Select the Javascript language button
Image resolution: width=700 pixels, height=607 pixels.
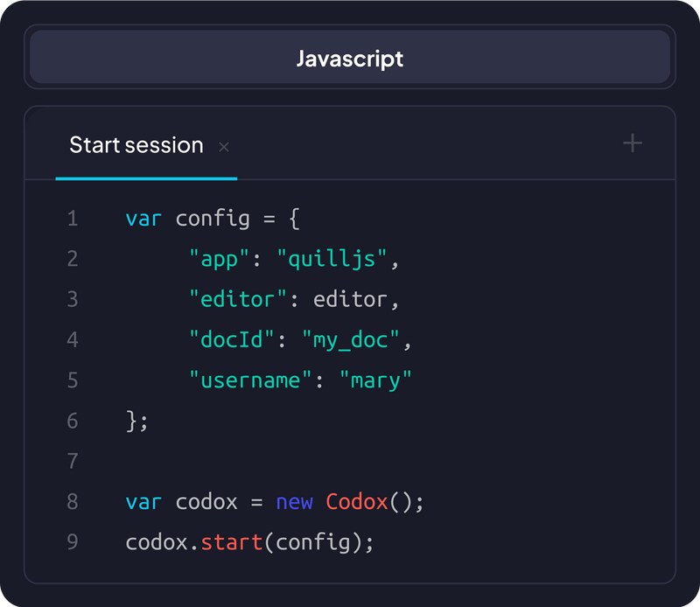(x=350, y=57)
